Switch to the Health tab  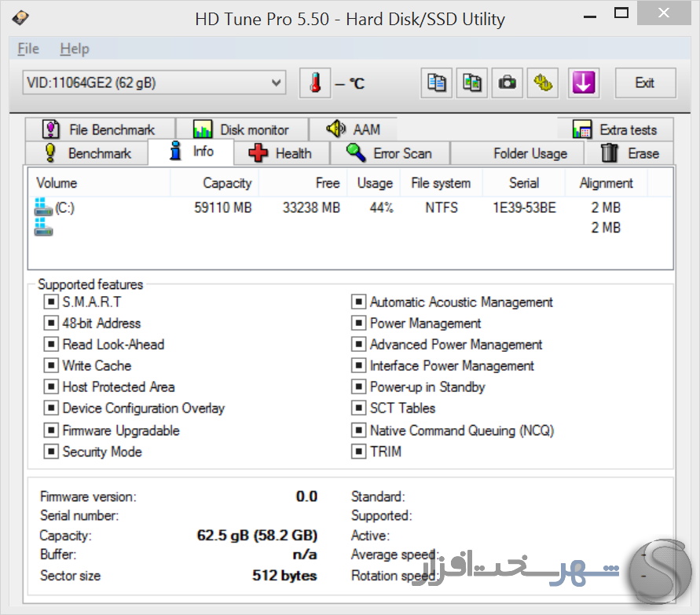pyautogui.click(x=282, y=153)
